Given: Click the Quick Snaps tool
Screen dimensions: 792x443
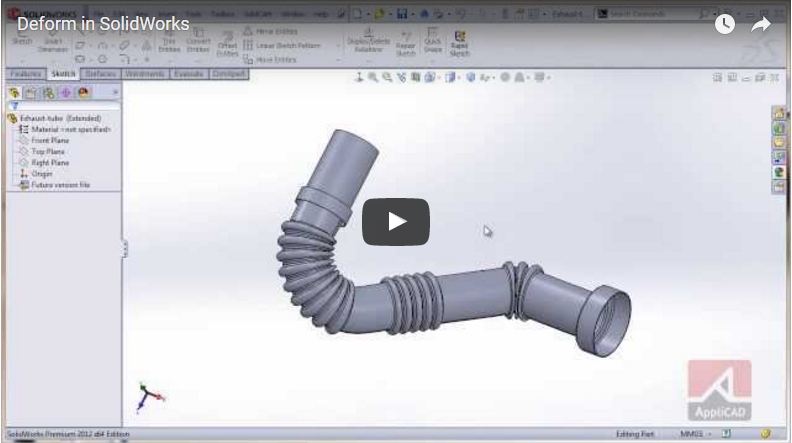Looking at the screenshot, I should pos(432,41).
